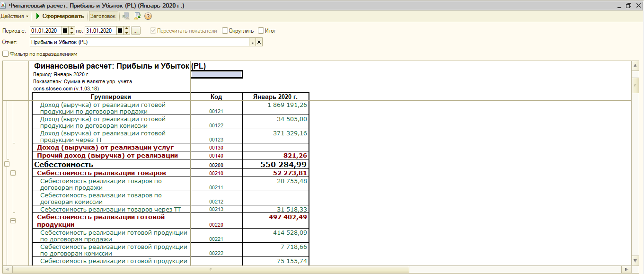Open the help question mark icon

point(148,16)
